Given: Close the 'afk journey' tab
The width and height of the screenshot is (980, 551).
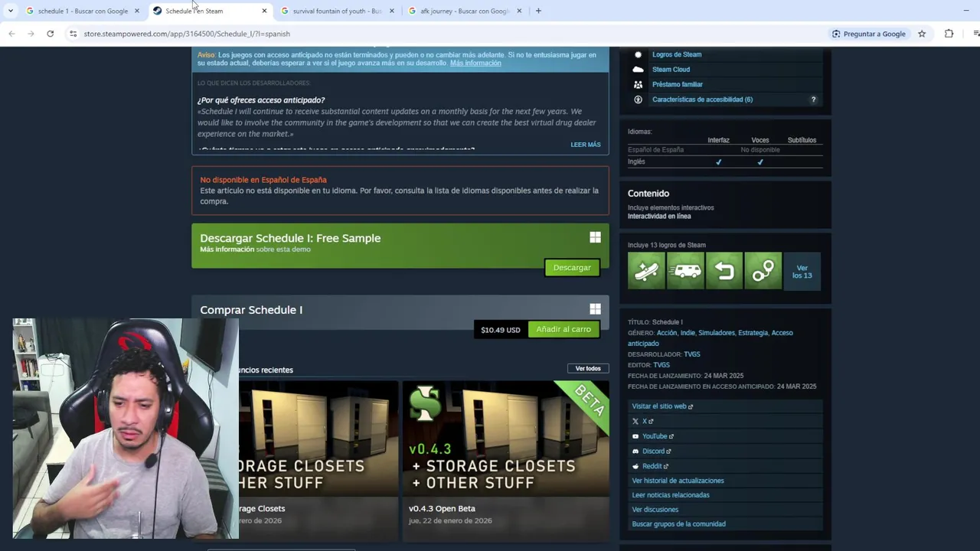Looking at the screenshot, I should [x=519, y=11].
